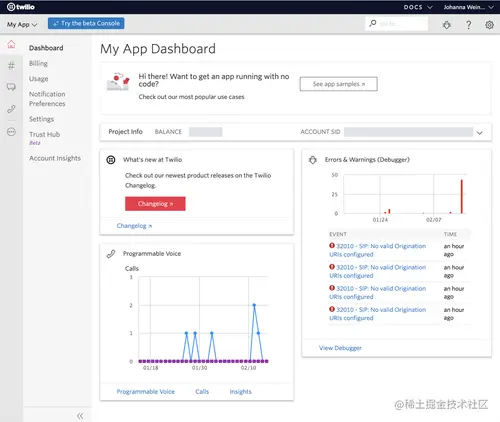Select Dashboard in the side menu

tap(46, 48)
